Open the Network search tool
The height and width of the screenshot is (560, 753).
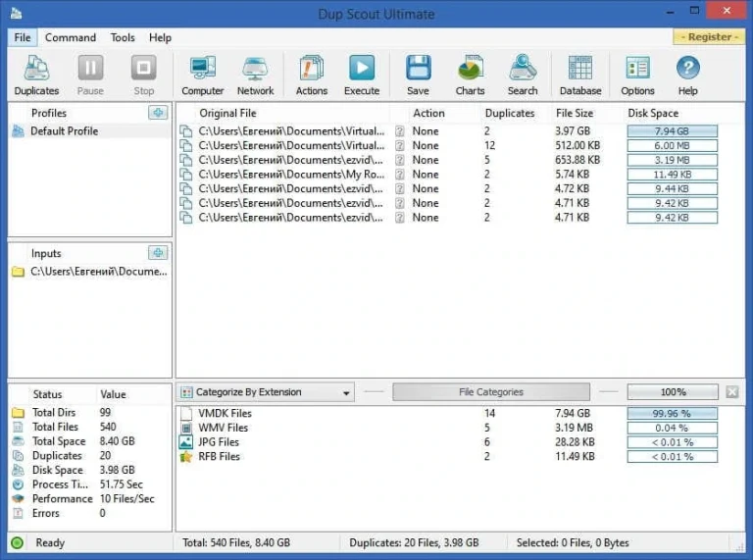(x=255, y=75)
